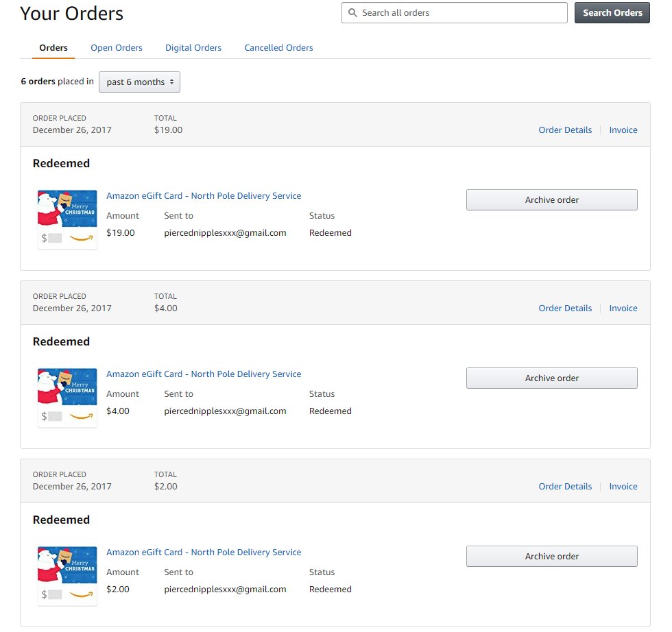Click the $2.00 total in the order header
Image resolution: width=672 pixels, height=632 pixels.
coord(166,486)
